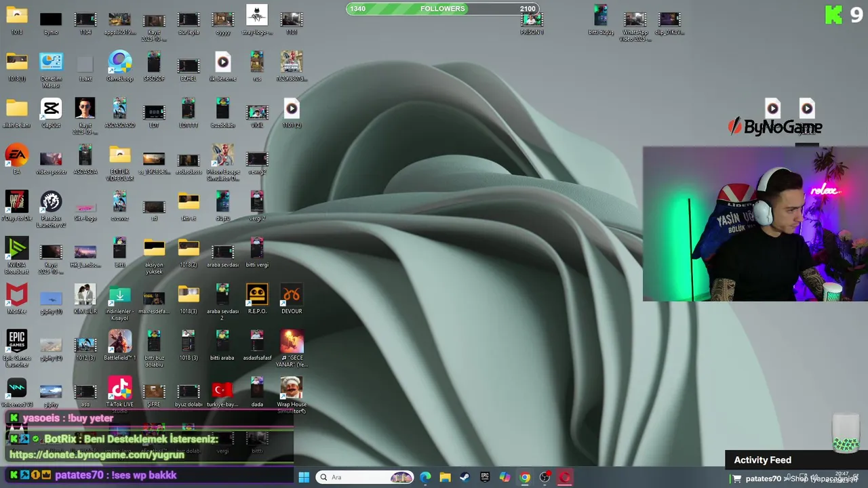Click the green Kick logo at top right
The height and width of the screenshot is (488, 868).
coord(833,14)
